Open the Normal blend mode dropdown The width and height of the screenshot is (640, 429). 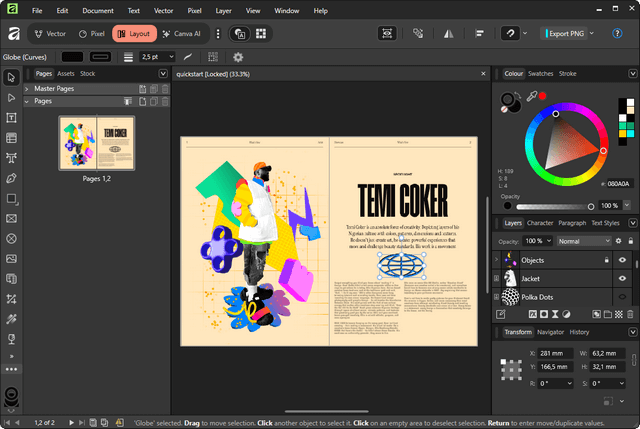(x=584, y=241)
